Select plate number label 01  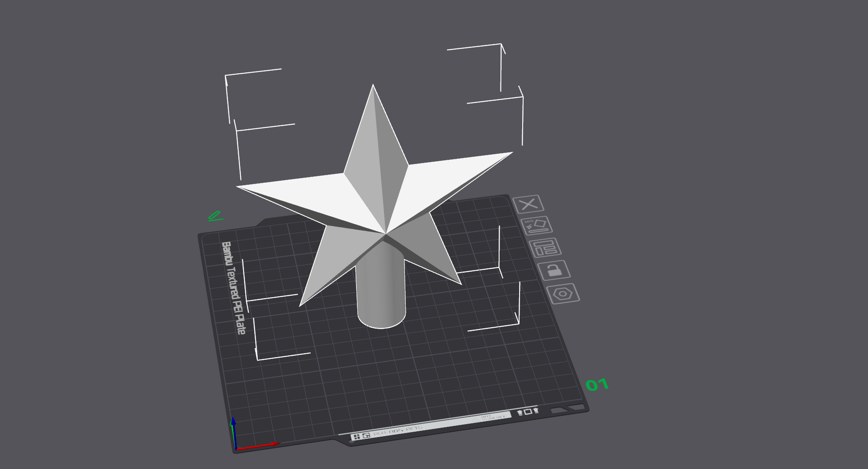pos(598,385)
